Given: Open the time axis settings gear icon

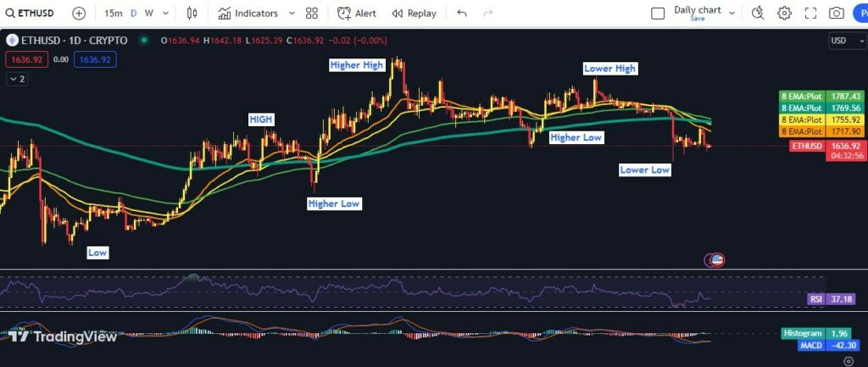Looking at the screenshot, I should click(x=850, y=361).
